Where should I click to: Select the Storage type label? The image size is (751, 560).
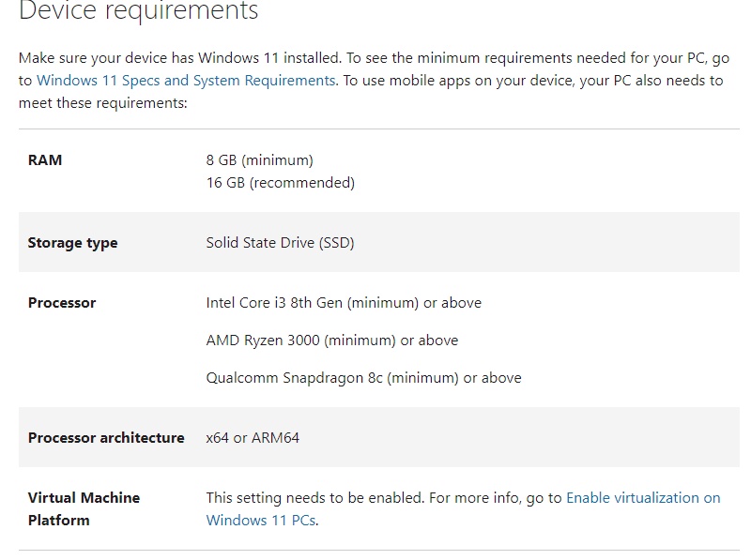73,243
